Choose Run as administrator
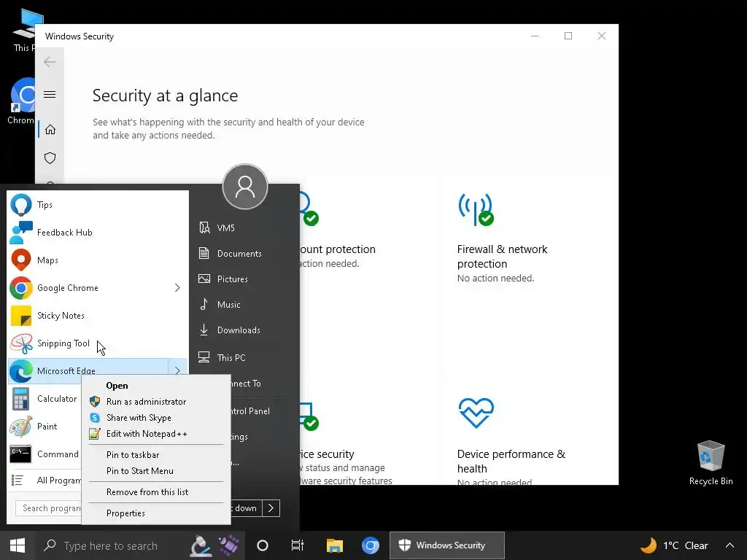Viewport: 747px width, 560px height. (156, 402)
